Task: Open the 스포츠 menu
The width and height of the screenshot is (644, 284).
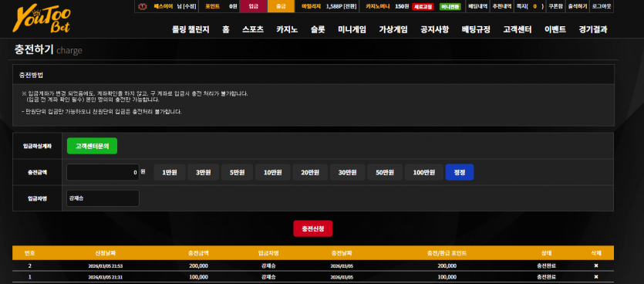Action: (x=253, y=29)
